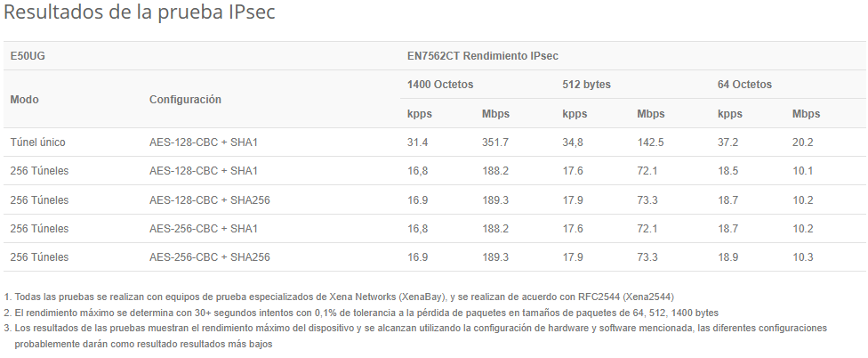Select the footnote about 0,1% packet loss tolerance
Viewport: 868px width, 358px height.
[x=365, y=313]
